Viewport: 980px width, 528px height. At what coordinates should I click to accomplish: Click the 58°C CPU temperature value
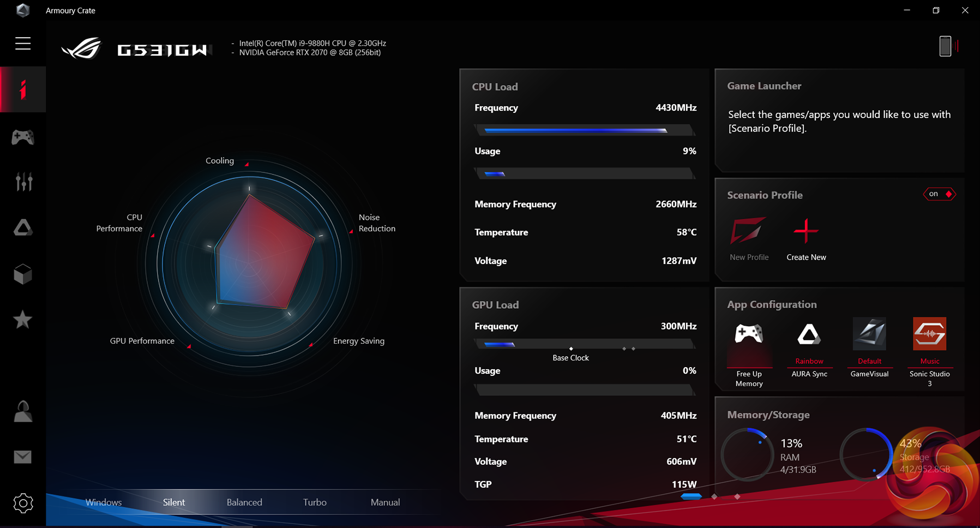pyautogui.click(x=687, y=232)
